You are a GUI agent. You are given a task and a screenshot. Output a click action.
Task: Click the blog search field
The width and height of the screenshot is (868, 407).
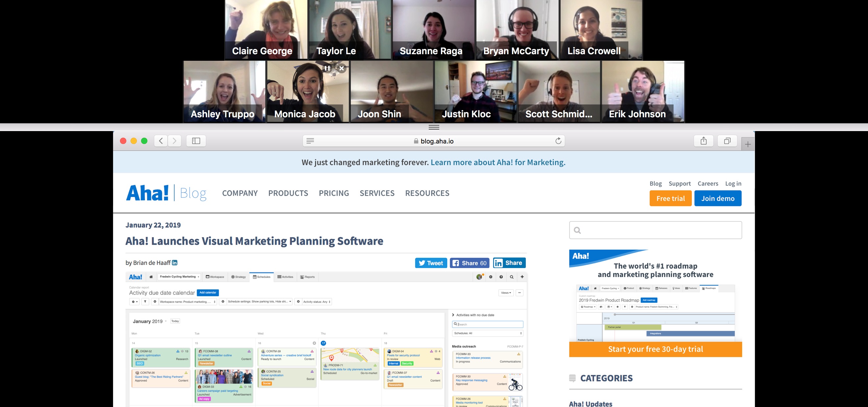(x=655, y=230)
